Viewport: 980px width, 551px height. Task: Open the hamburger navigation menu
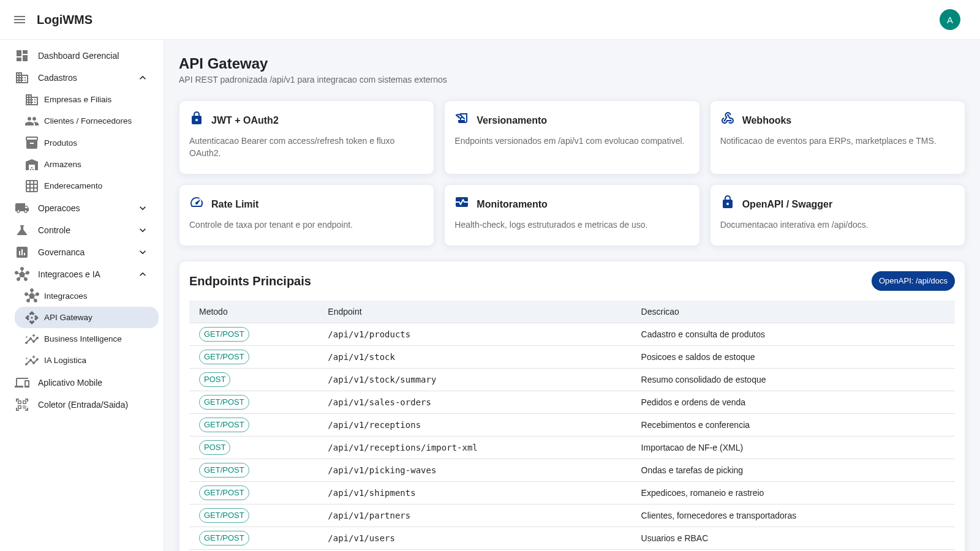20,20
